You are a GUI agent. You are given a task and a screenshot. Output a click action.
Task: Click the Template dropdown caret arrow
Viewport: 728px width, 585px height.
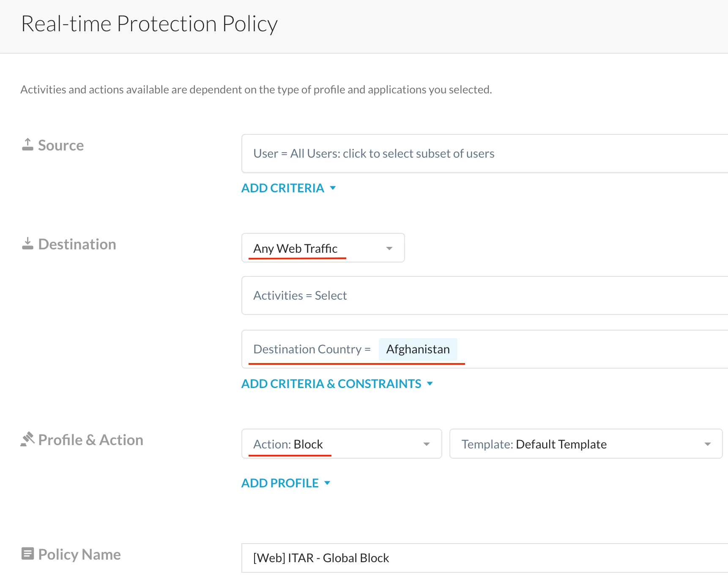pos(707,444)
